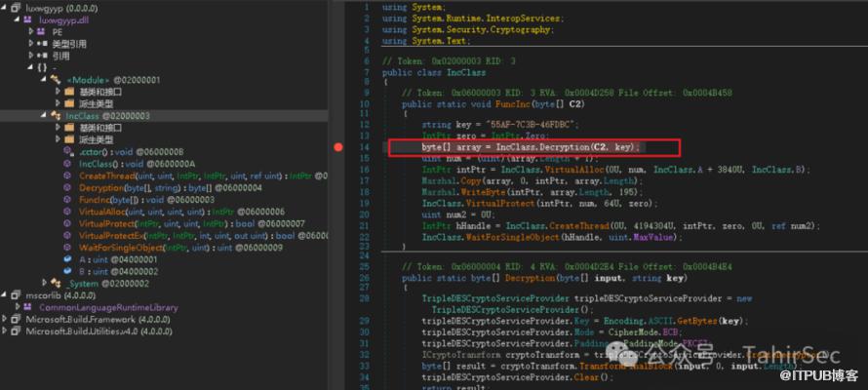
Task: Click the luxwgyyp assembly icon
Action: click(x=16, y=8)
